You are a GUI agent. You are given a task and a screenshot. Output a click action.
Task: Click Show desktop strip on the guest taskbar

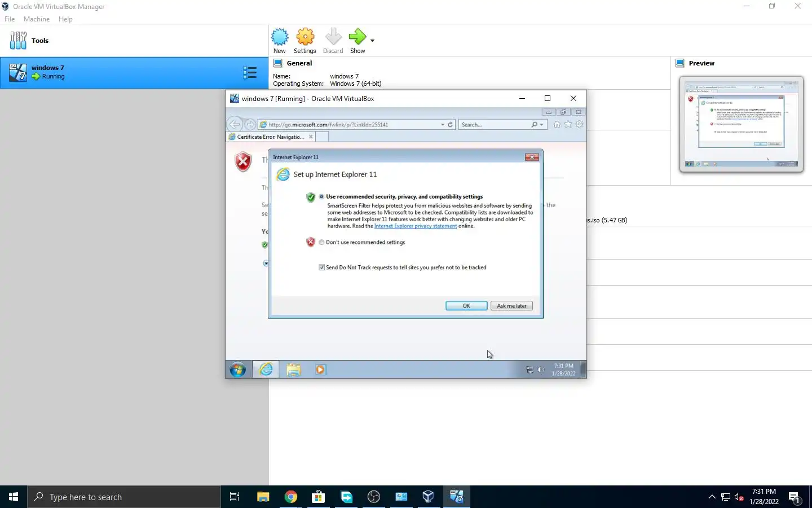click(583, 370)
